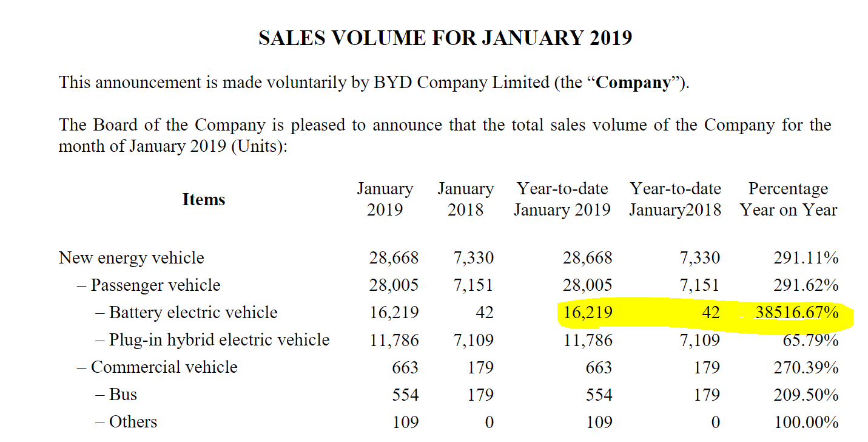The height and width of the screenshot is (442, 868).
Task: Click the "Plug-in hybrid electric vehicle" row label
Action: click(219, 340)
